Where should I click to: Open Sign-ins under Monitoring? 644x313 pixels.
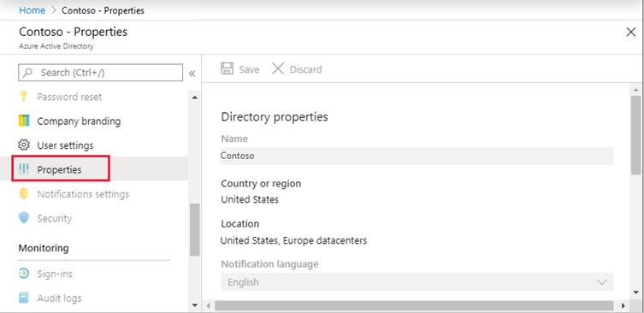(x=55, y=274)
